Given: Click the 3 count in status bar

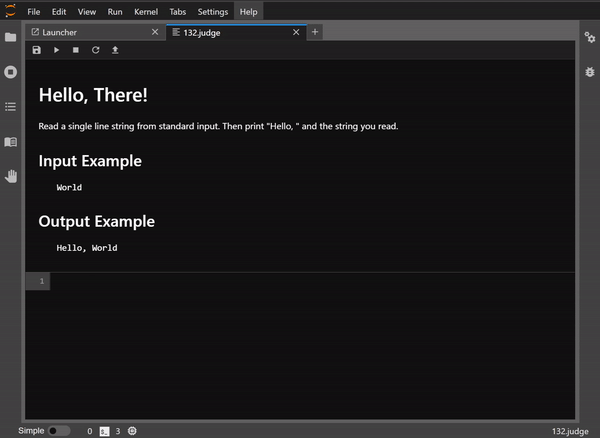Looking at the screenshot, I should pos(118,431).
